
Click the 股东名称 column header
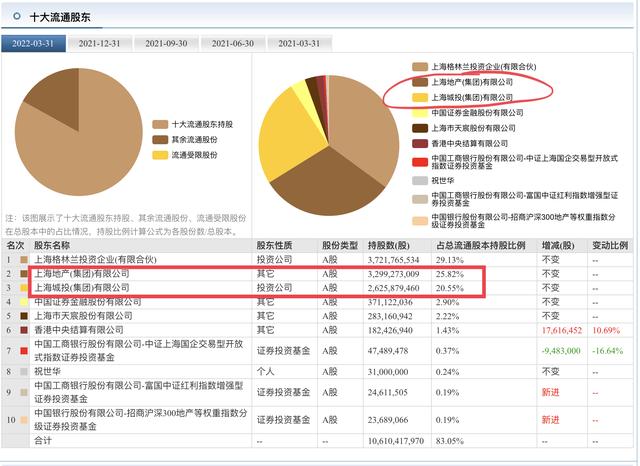point(52,245)
